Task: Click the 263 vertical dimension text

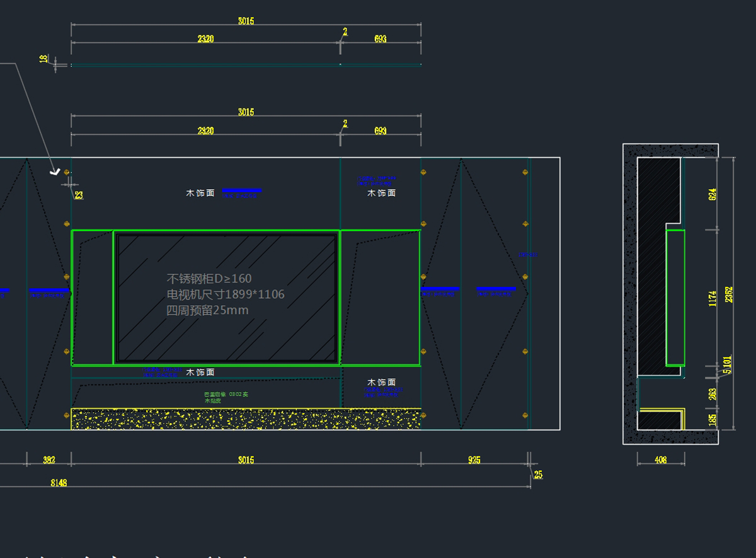Action: (x=713, y=393)
